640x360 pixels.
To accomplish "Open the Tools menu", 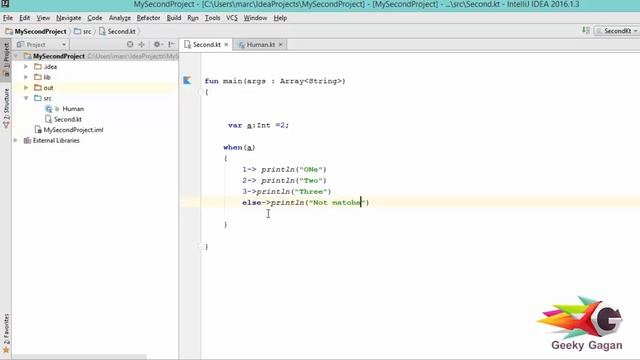I will (212, 18).
